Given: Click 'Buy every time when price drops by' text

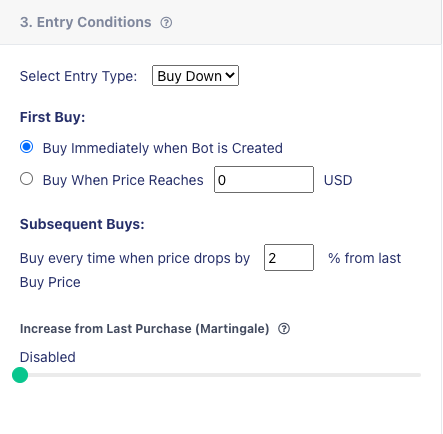Looking at the screenshot, I should (x=135, y=258).
